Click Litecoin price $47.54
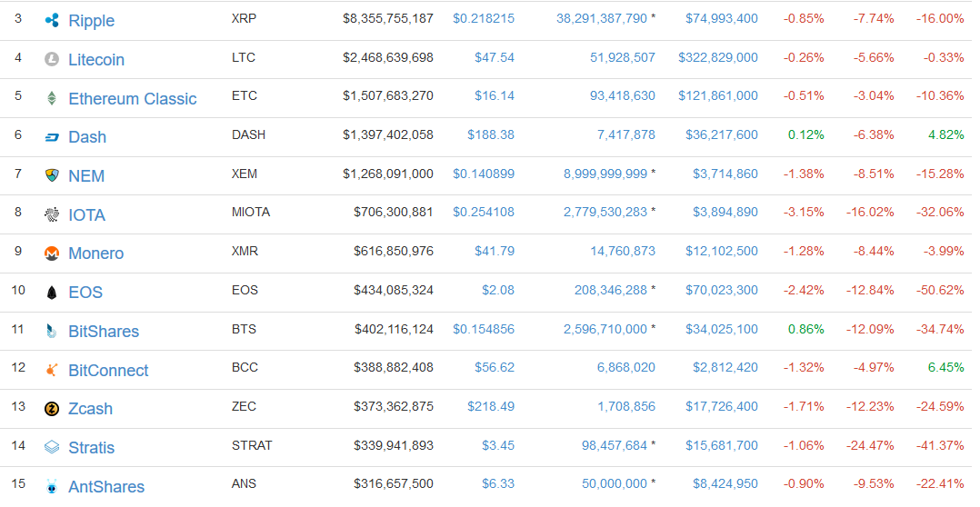Viewport: 980px width, 507px height. (x=495, y=57)
